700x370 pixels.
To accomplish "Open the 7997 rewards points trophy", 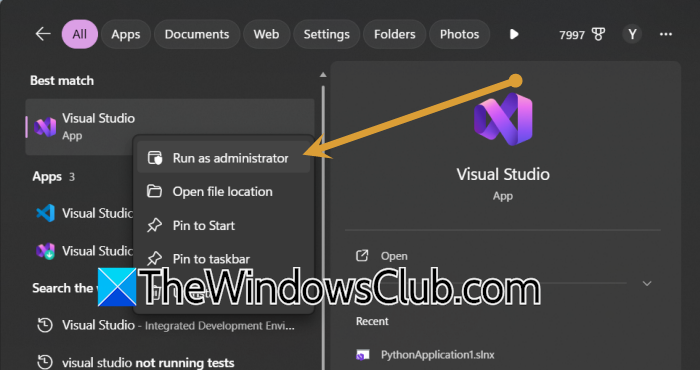I will coord(581,34).
